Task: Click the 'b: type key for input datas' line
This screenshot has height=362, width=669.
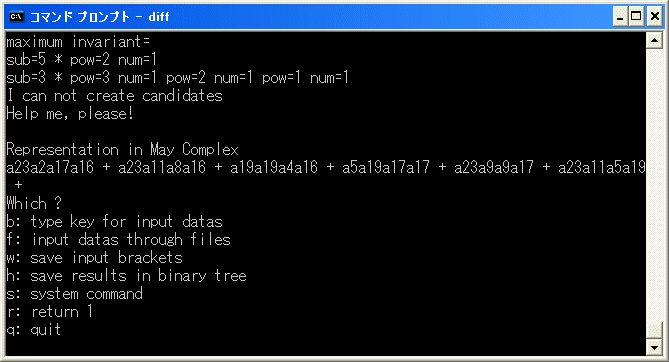Action: [x=114, y=222]
